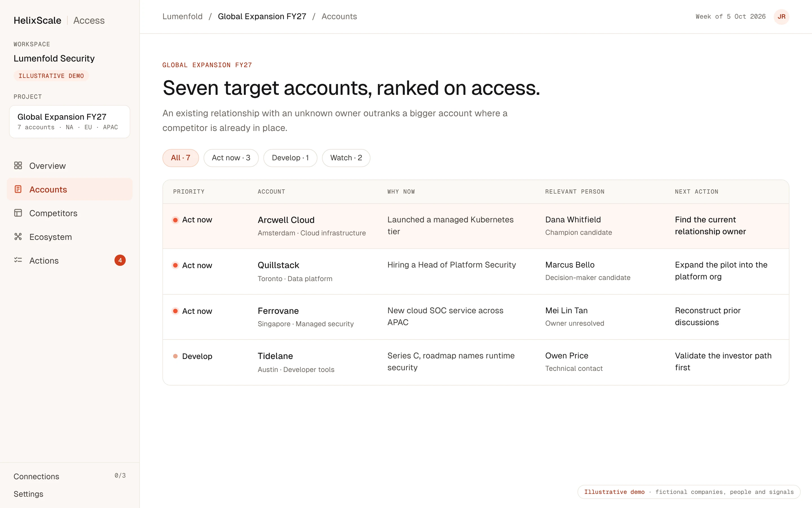Open the Ecosystem section
Image resolution: width=812 pixels, height=508 pixels.
[69, 237]
